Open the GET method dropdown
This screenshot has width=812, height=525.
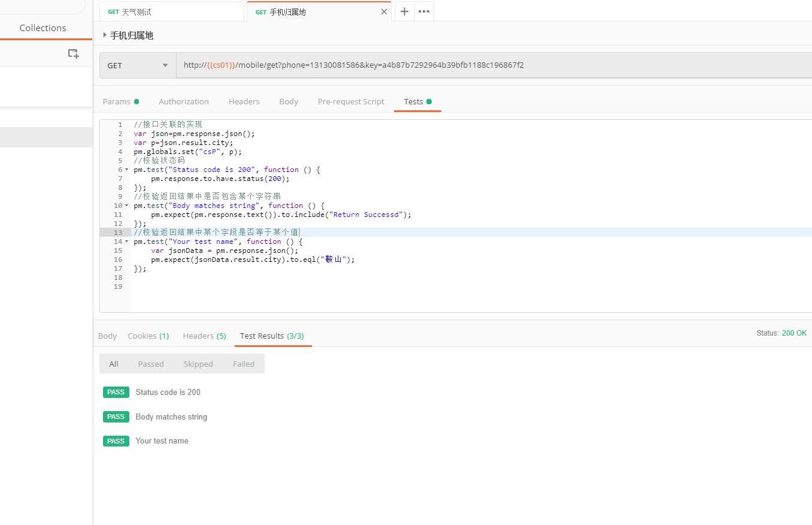tap(138, 65)
